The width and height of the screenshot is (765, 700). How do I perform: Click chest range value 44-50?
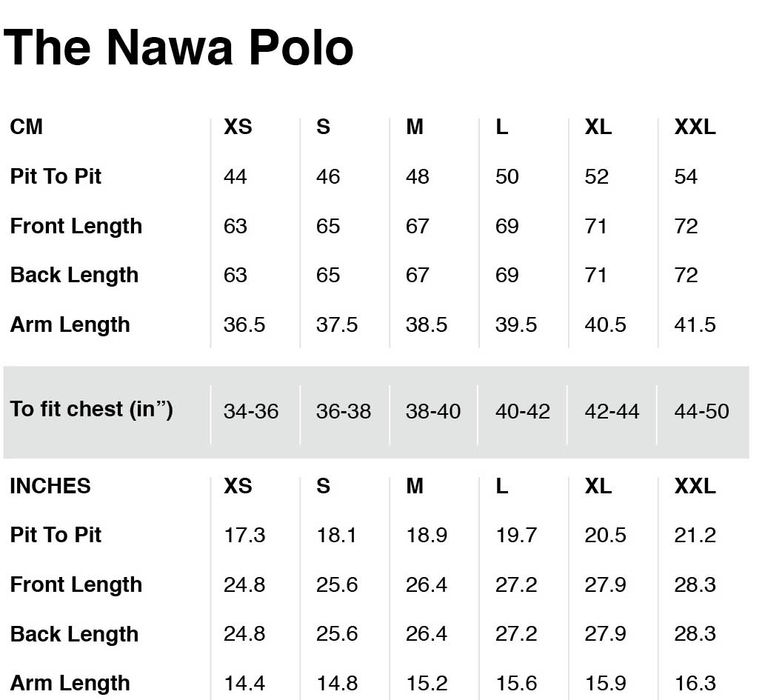pos(701,412)
